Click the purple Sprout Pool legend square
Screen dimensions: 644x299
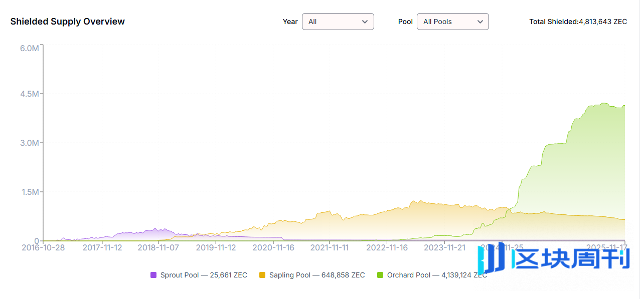(153, 275)
